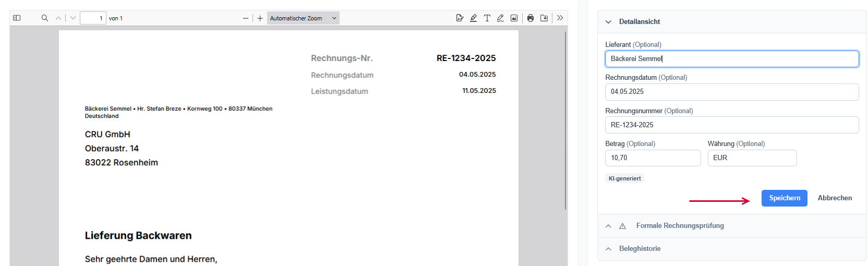Viewport: 868px width, 266px height.
Task: Open the Automatischer Zoom dropdown
Action: [303, 18]
